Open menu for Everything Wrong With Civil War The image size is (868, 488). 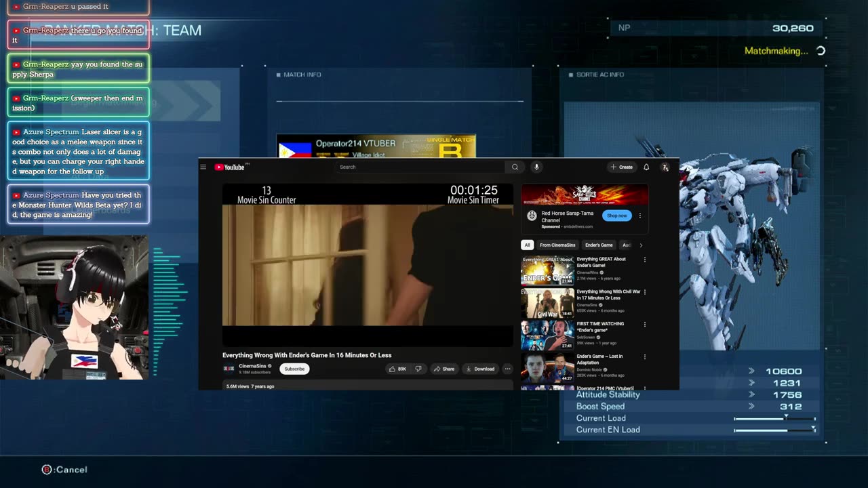(644, 292)
